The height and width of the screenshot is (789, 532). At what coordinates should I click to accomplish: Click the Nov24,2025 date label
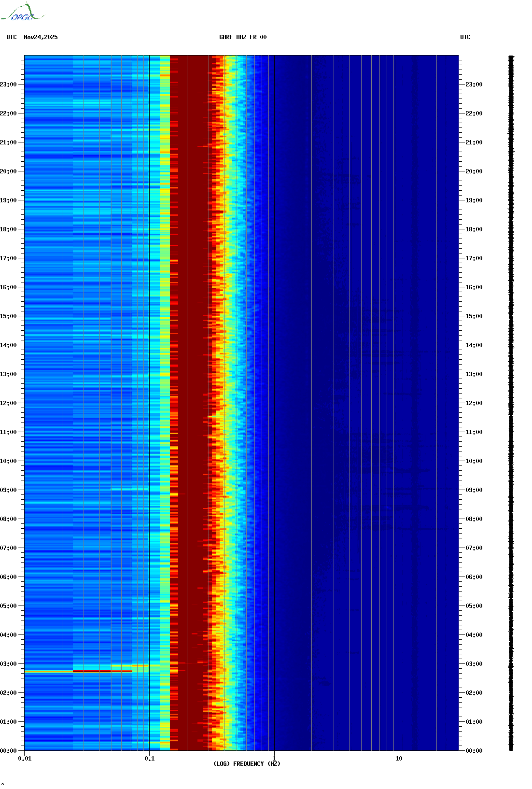(x=41, y=37)
